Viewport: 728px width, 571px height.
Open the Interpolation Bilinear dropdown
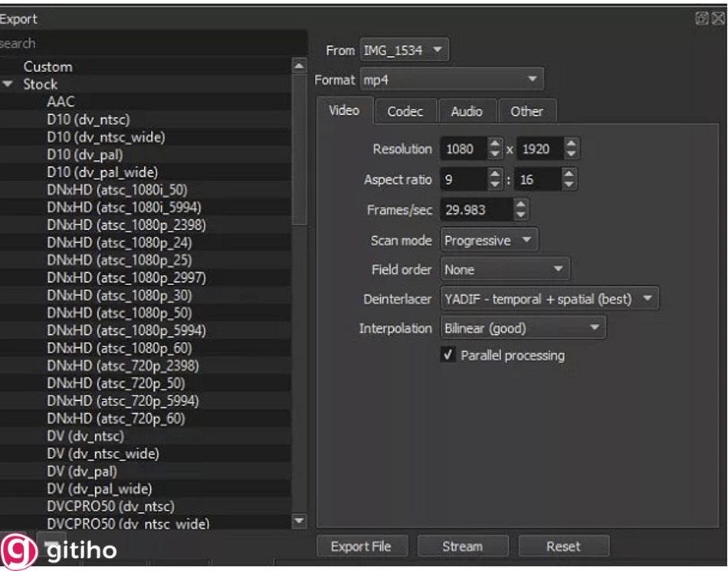522,327
